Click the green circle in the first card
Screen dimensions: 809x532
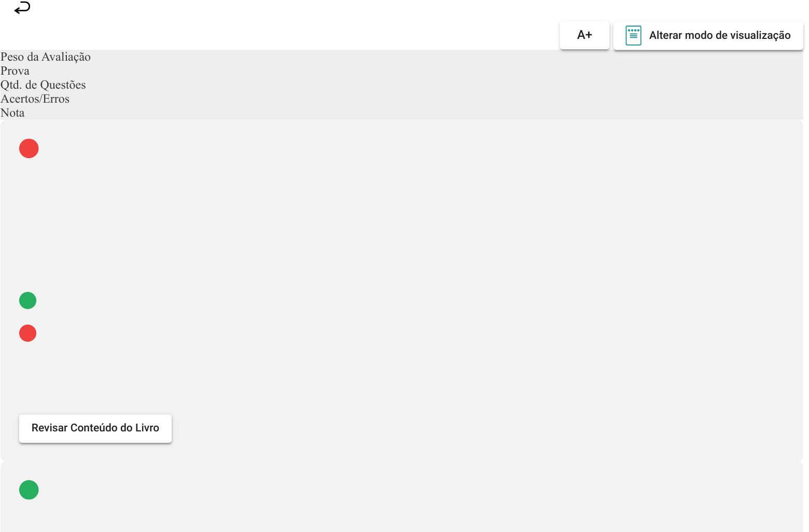point(28,300)
